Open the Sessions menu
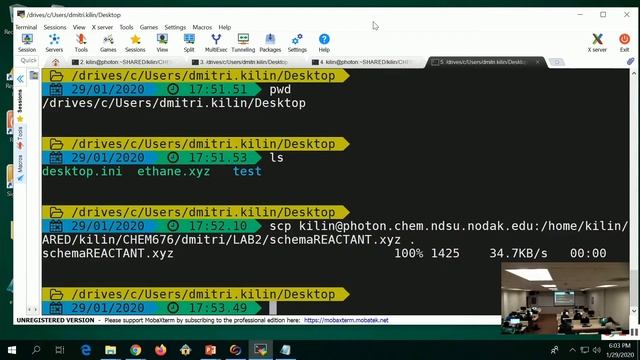The width and height of the screenshot is (640, 360). click(x=55, y=27)
